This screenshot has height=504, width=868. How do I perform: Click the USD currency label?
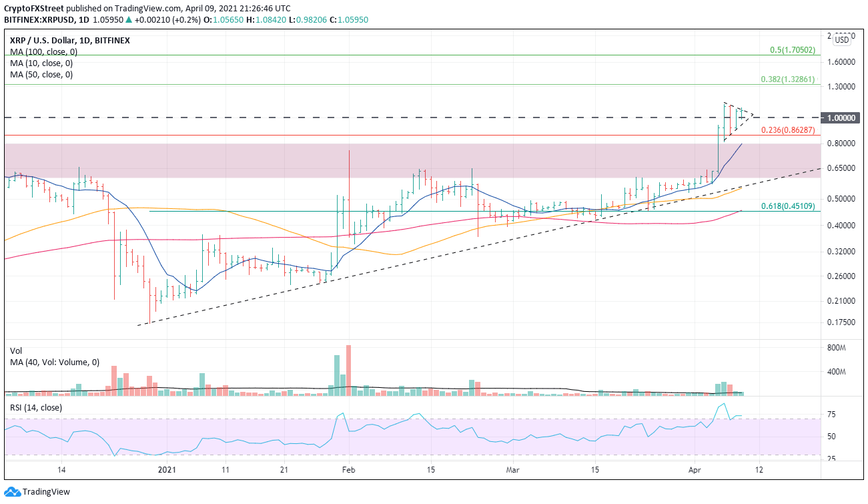(x=843, y=40)
